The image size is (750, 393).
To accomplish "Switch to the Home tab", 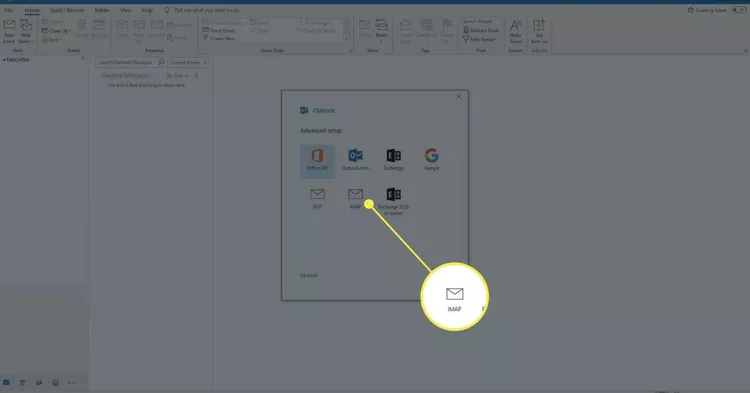I will pyautogui.click(x=32, y=10).
